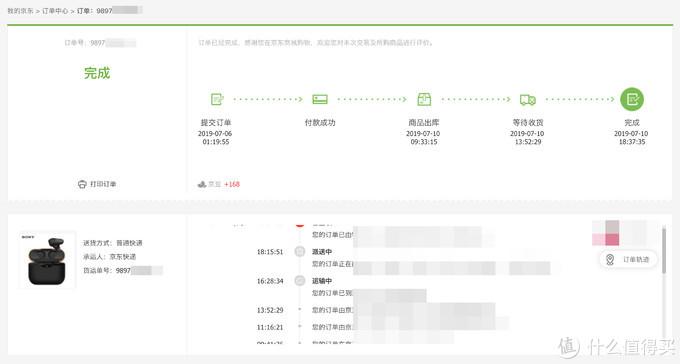Click the timestamp 2019-07-10 18:37:35
The width and height of the screenshot is (680, 364).
click(x=631, y=138)
